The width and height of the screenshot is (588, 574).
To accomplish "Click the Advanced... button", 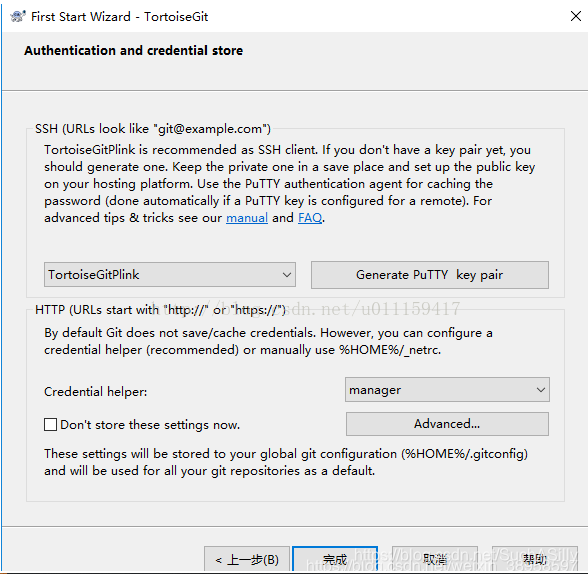I will click(x=447, y=424).
